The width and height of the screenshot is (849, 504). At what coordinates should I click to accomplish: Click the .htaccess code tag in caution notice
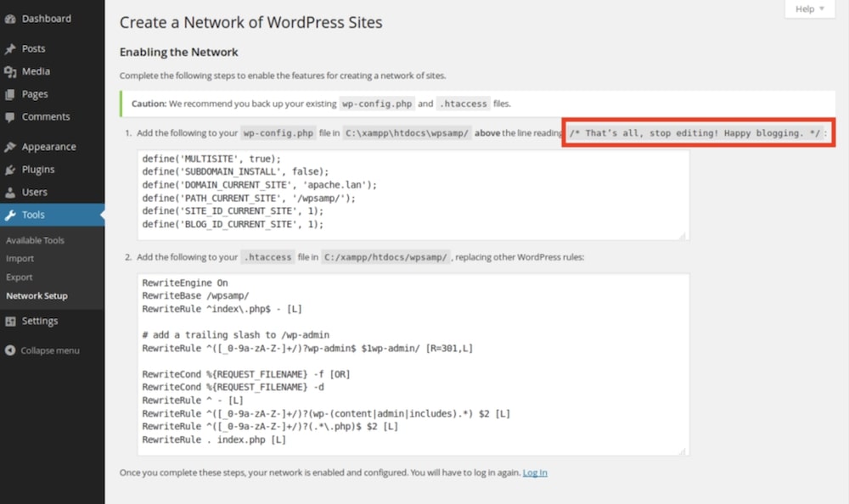pos(464,104)
